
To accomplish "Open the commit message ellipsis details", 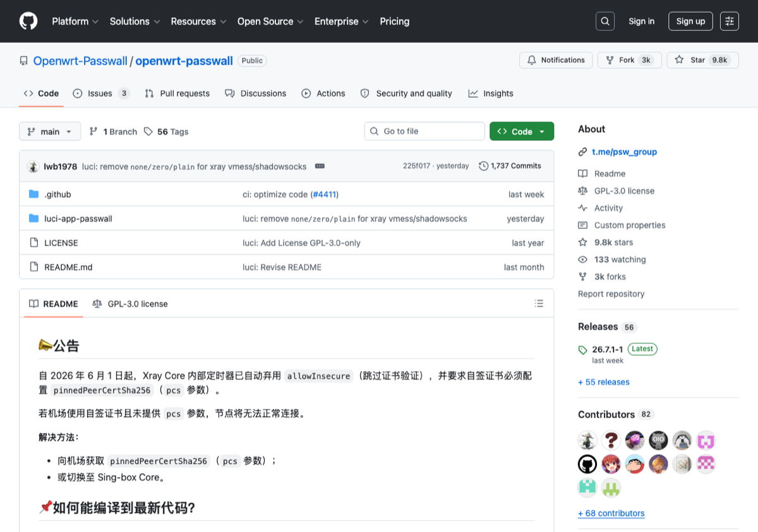I will click(320, 166).
